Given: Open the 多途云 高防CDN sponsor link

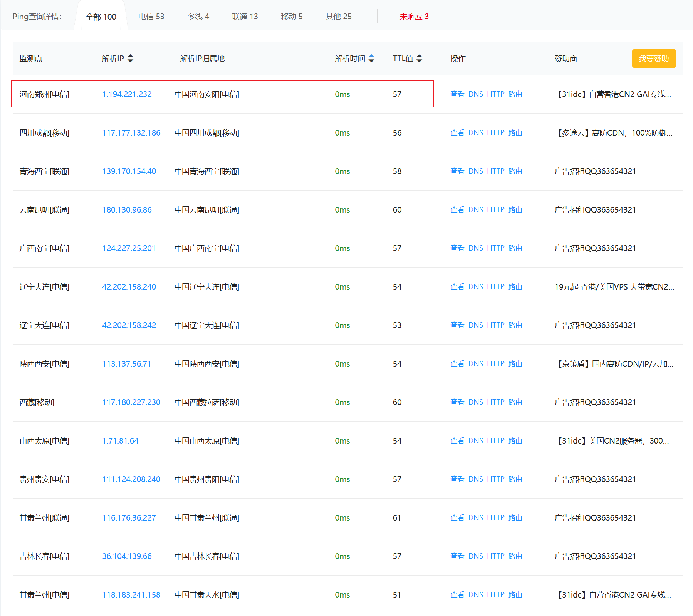Looking at the screenshot, I should click(614, 133).
